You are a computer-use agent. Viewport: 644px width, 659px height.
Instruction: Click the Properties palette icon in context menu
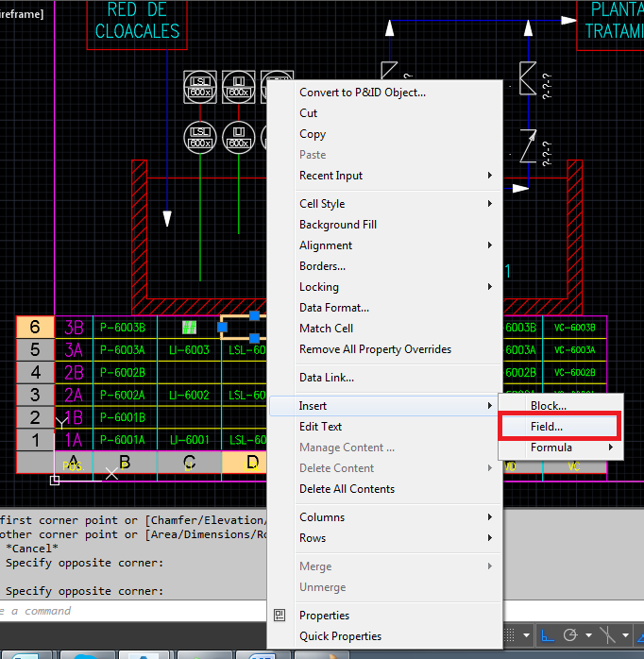tap(280, 616)
